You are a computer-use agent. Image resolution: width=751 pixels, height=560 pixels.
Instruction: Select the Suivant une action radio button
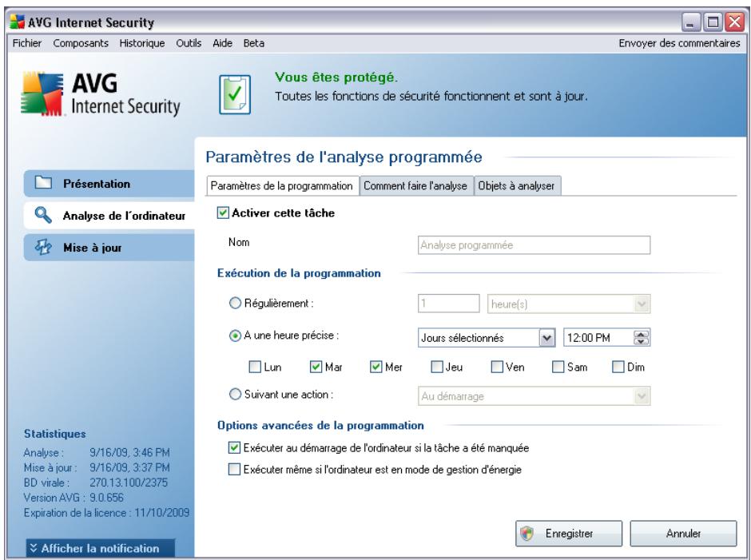pyautogui.click(x=235, y=395)
